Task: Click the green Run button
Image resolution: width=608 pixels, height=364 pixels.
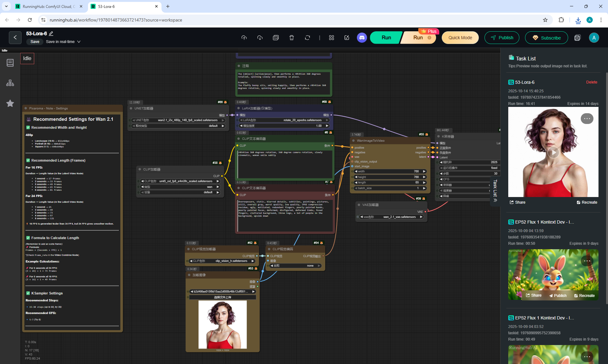Action: [x=386, y=38]
